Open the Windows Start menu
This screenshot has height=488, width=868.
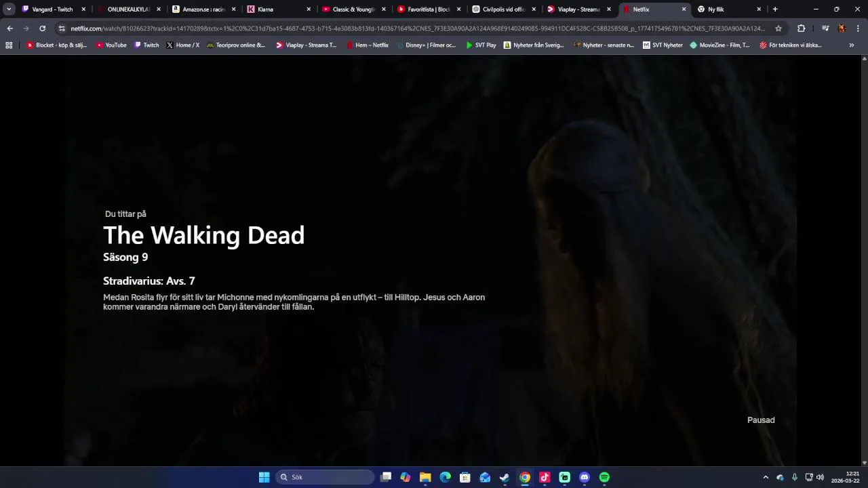tap(264, 477)
